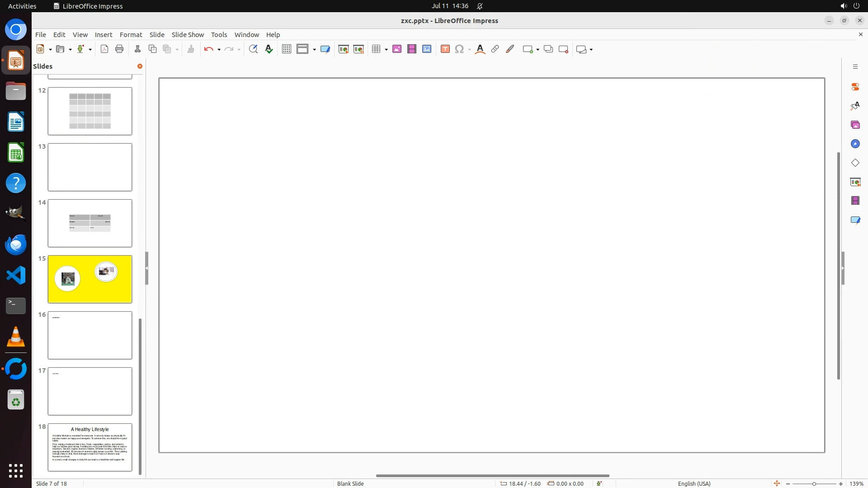Open the sidebar Navigator icon

pos(855,144)
